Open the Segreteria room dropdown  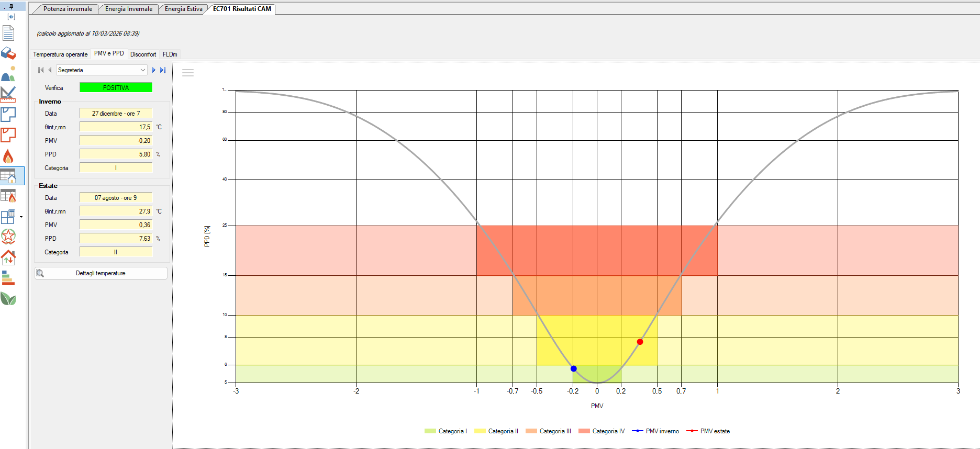(102, 70)
